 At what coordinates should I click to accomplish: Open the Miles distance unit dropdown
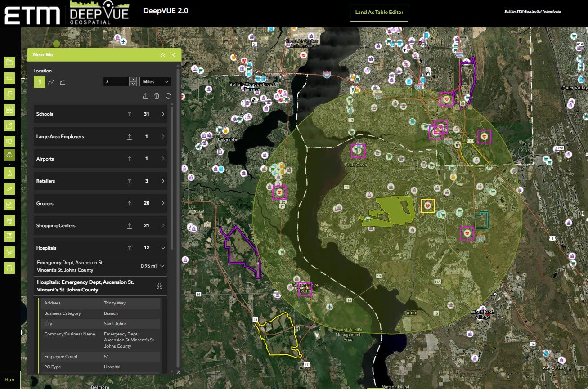pyautogui.click(x=155, y=81)
